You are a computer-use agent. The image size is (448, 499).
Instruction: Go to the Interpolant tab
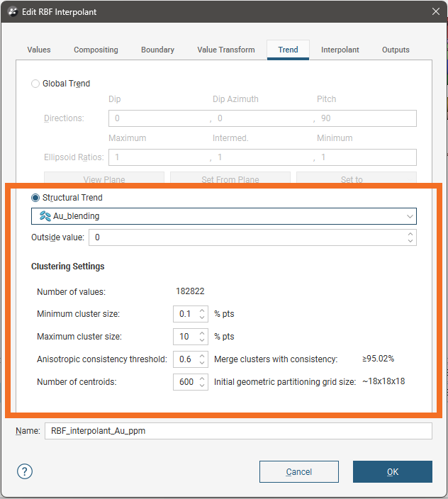pos(340,50)
